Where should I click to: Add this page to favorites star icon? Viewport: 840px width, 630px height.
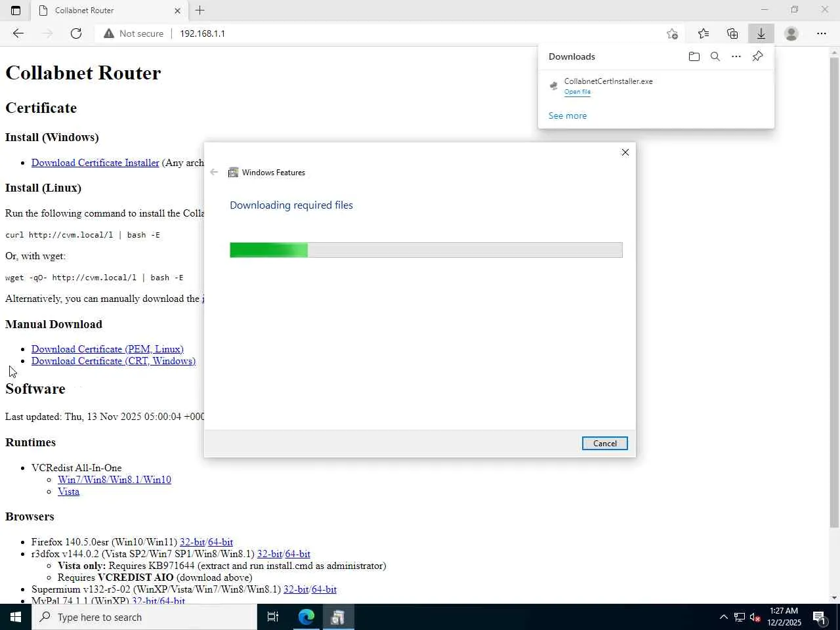(672, 33)
